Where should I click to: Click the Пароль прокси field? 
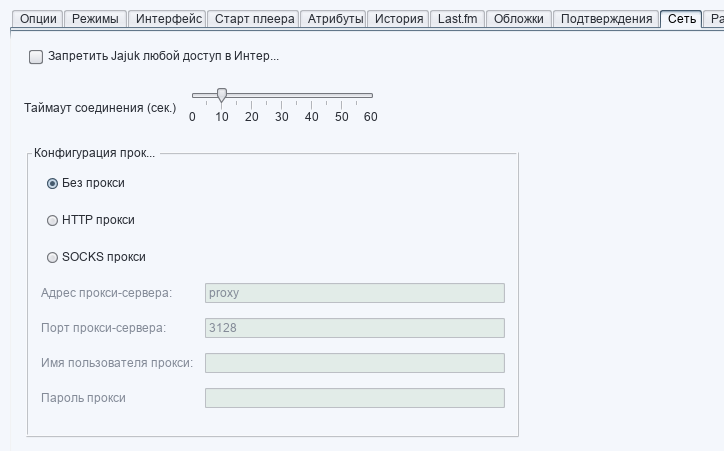[355, 398]
